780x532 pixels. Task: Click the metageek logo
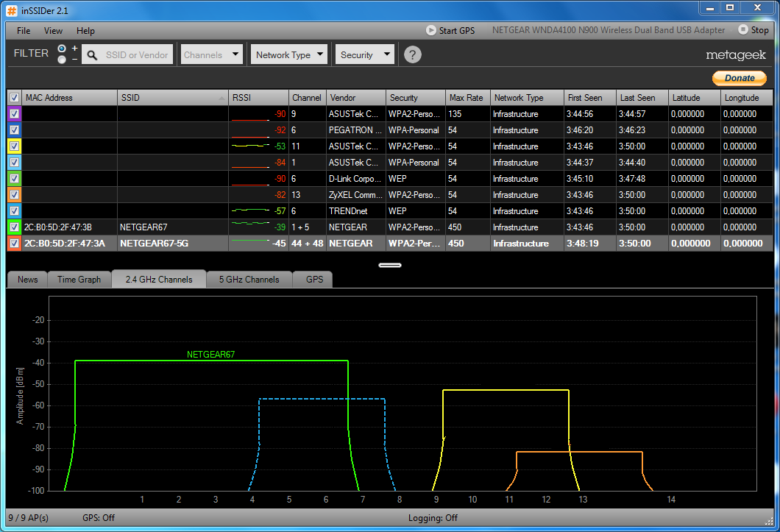[736, 54]
